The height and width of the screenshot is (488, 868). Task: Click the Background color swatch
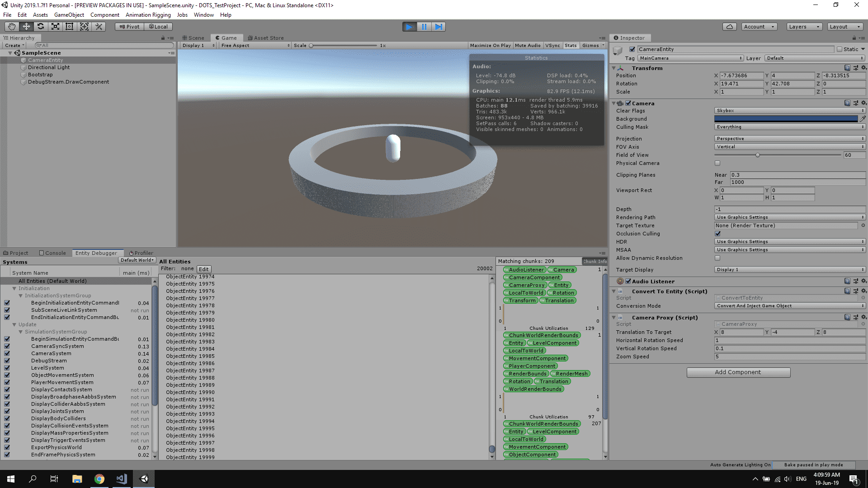[x=784, y=118]
